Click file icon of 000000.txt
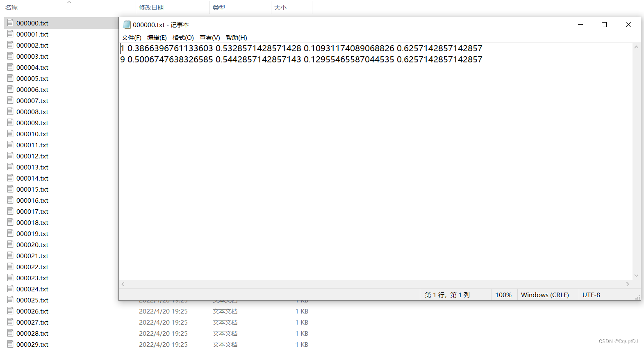Image resolution: width=644 pixels, height=348 pixels. coord(10,23)
